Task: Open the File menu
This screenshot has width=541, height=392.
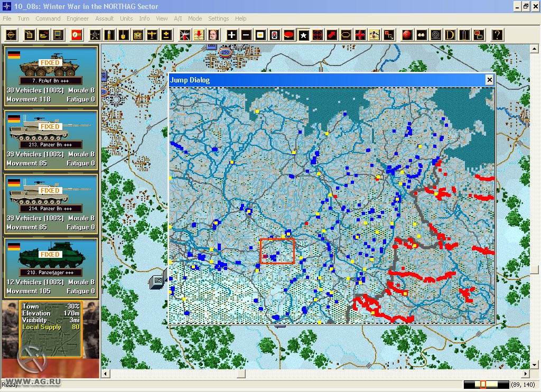Action: coord(7,18)
